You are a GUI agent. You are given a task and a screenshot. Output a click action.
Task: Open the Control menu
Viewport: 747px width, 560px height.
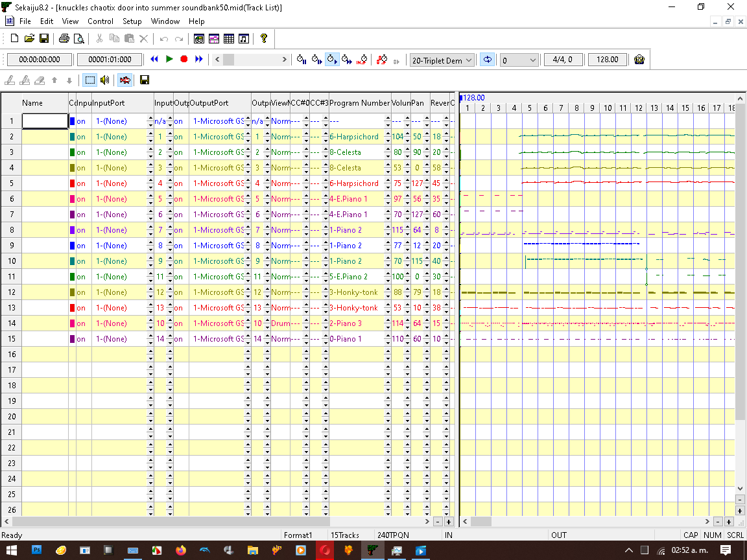coord(101,21)
